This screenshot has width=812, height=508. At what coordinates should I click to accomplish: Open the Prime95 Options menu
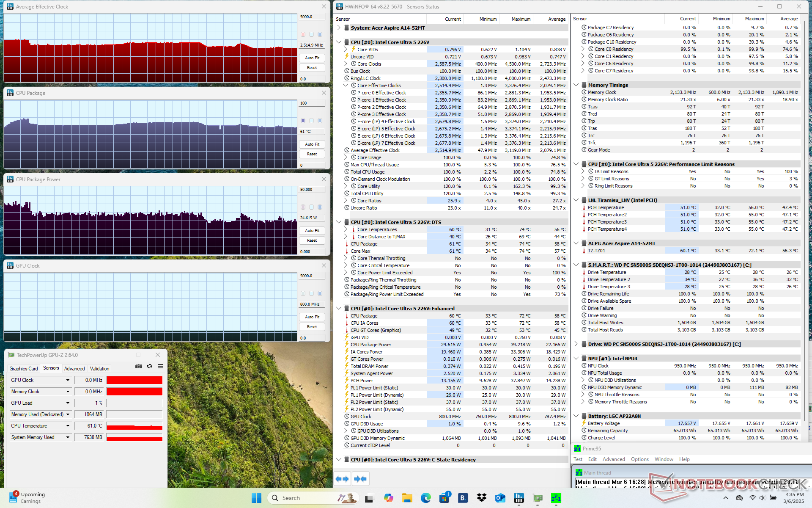[639, 459]
